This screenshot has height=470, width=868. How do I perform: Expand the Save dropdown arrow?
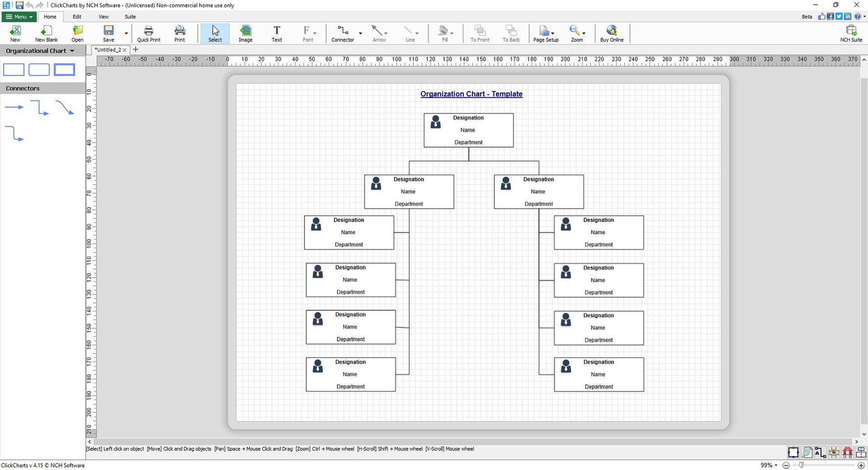click(x=126, y=34)
